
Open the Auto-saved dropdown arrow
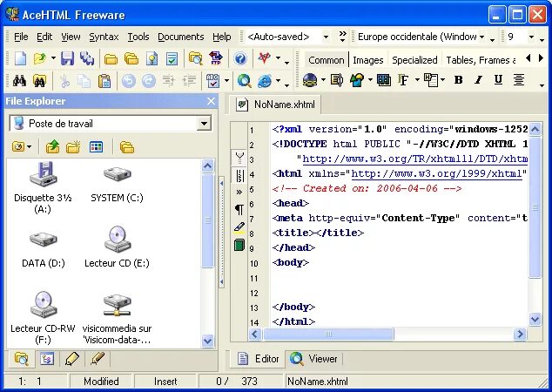coord(326,37)
